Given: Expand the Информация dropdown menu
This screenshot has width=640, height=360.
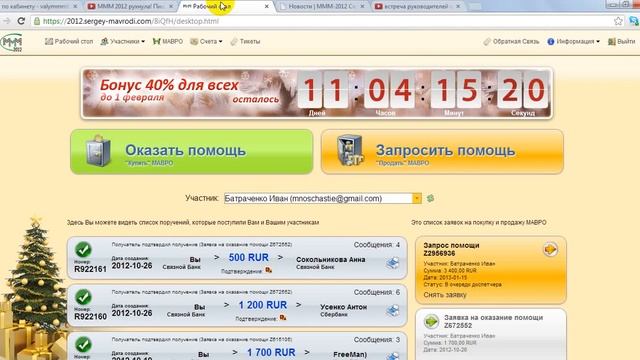Looking at the screenshot, I should coord(573,41).
